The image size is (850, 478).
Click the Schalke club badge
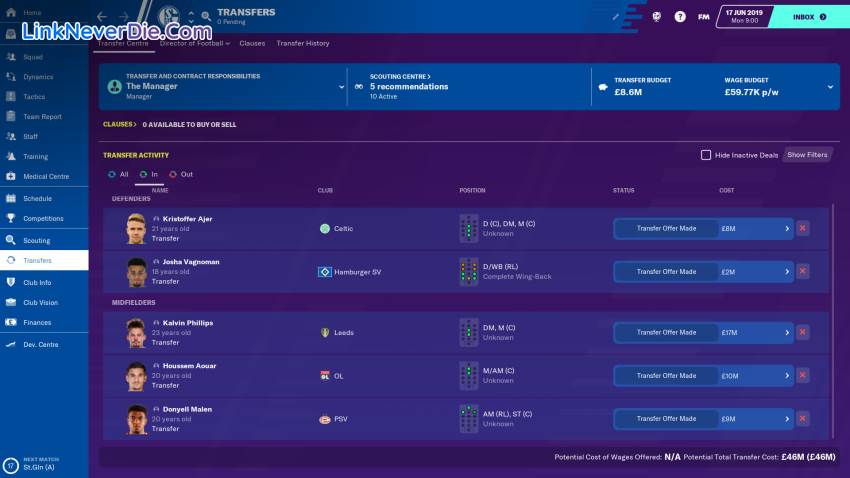point(169,16)
